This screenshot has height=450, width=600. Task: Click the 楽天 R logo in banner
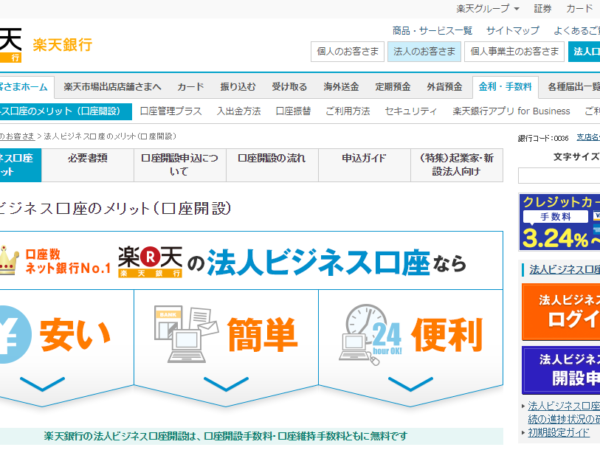[x=150, y=262]
